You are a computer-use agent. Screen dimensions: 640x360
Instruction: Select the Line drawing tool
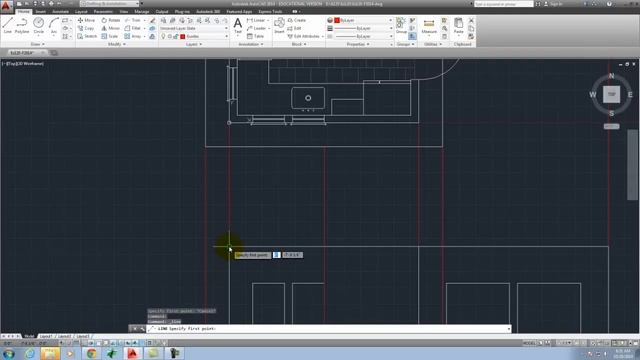[x=7, y=25]
